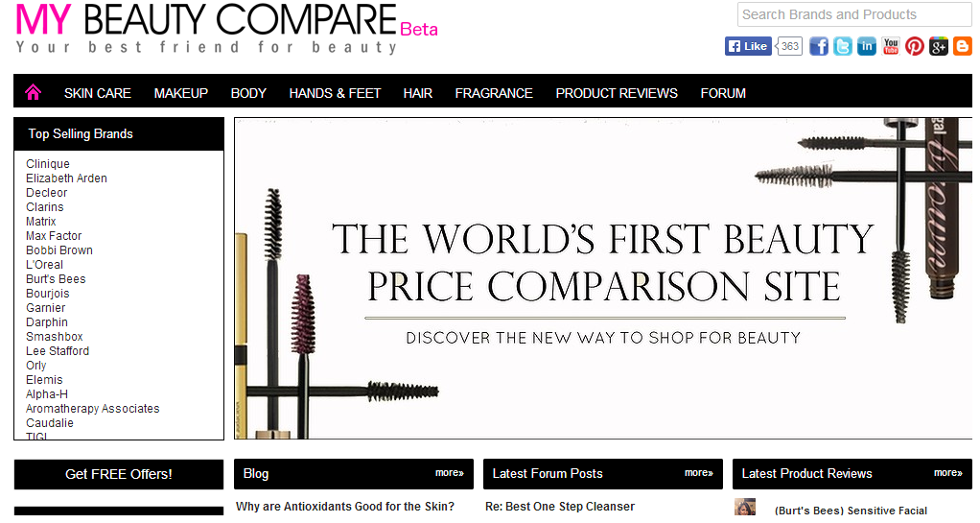Select the PRODUCT REVIEWS menu item
The width and height of the screenshot is (980, 523).
[x=617, y=93]
